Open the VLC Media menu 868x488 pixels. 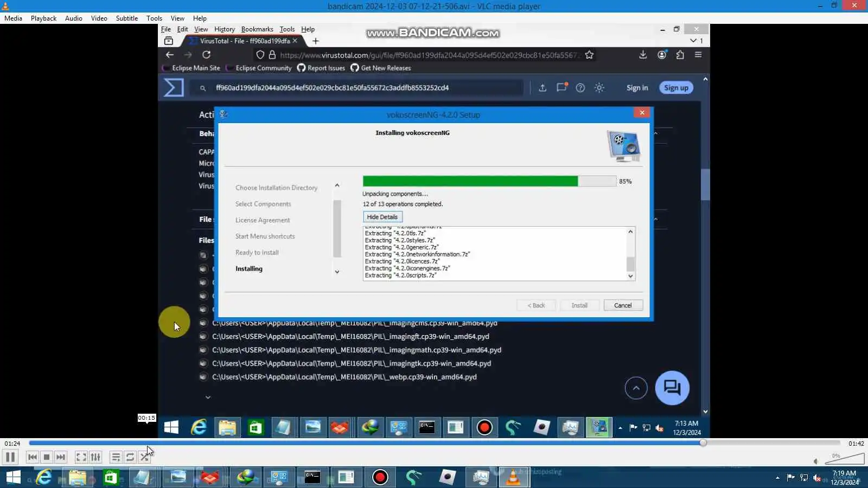click(14, 18)
